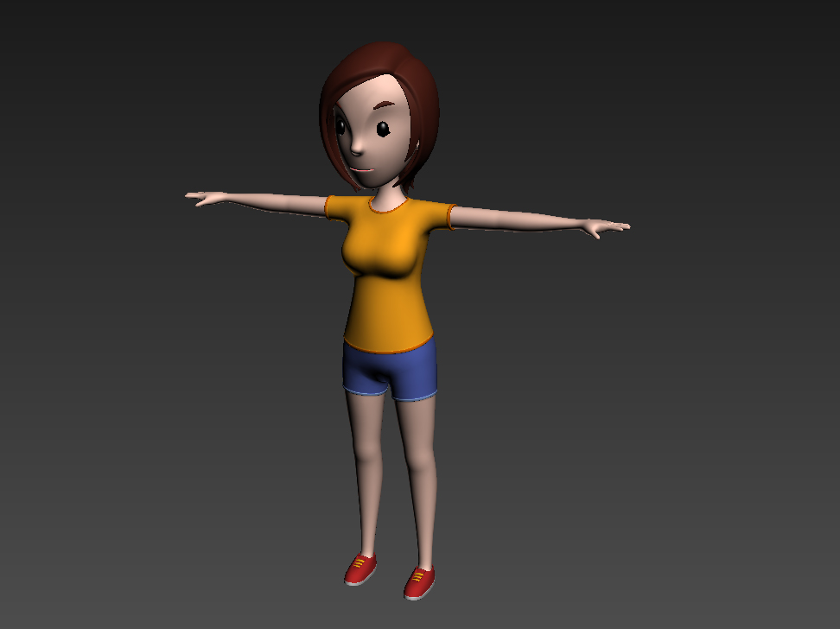This screenshot has width=840, height=629.
Task: Pick the red shoe with the higher toe
Action: tap(360, 569)
